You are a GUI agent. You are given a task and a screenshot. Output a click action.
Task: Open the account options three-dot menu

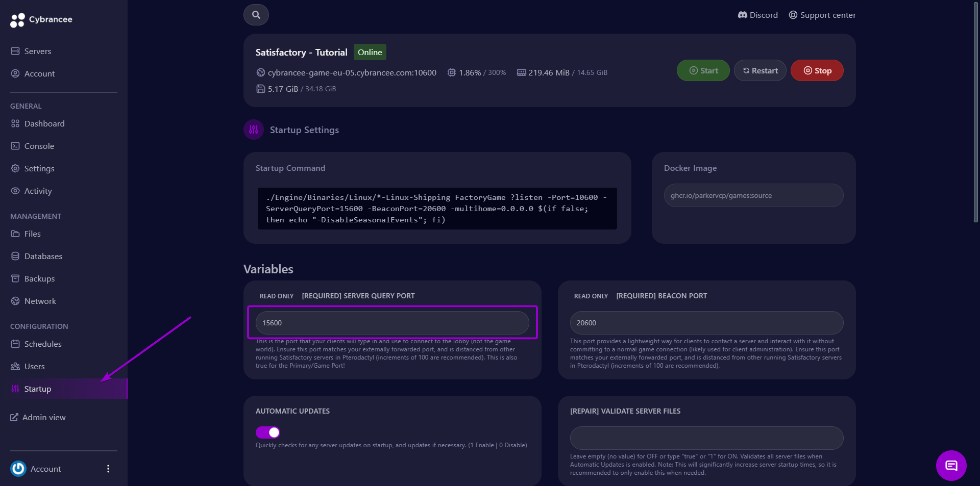coord(108,469)
